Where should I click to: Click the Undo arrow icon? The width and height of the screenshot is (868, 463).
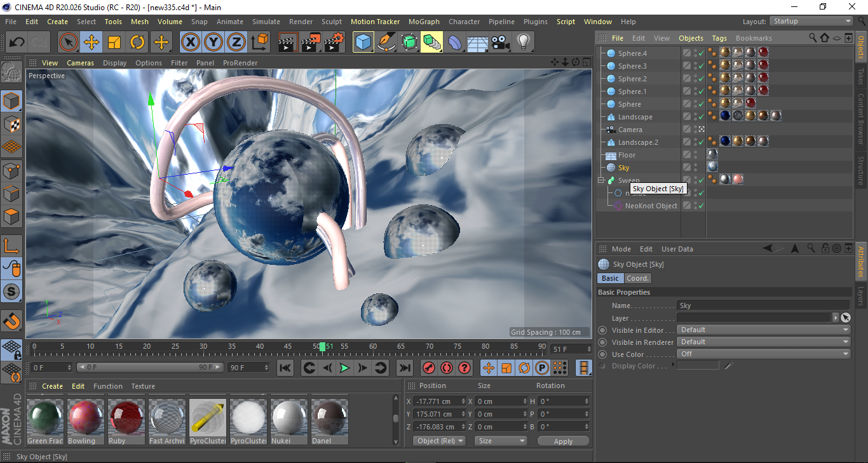click(x=17, y=43)
